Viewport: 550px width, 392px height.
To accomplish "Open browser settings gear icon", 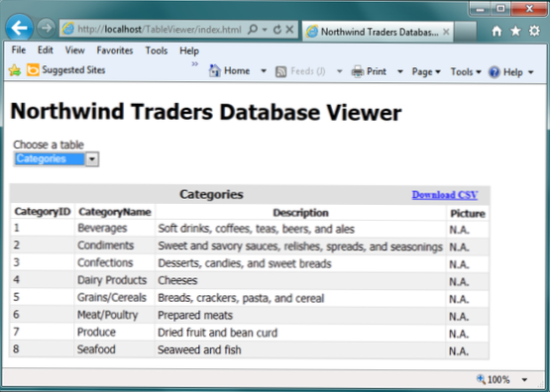I will (x=534, y=31).
